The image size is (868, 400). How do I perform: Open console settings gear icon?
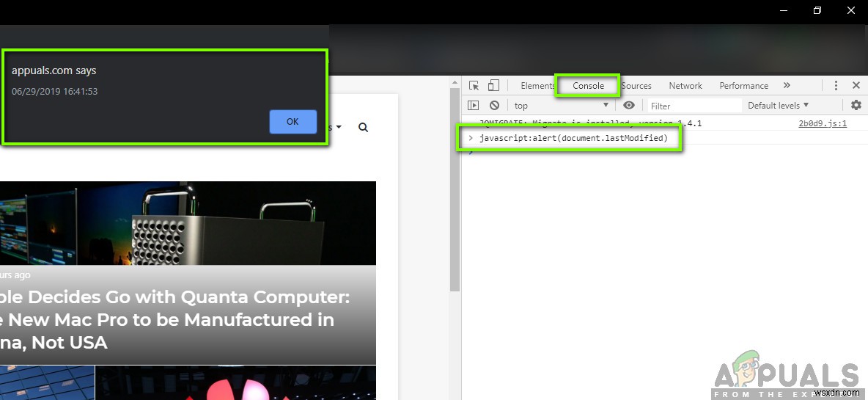(x=856, y=105)
